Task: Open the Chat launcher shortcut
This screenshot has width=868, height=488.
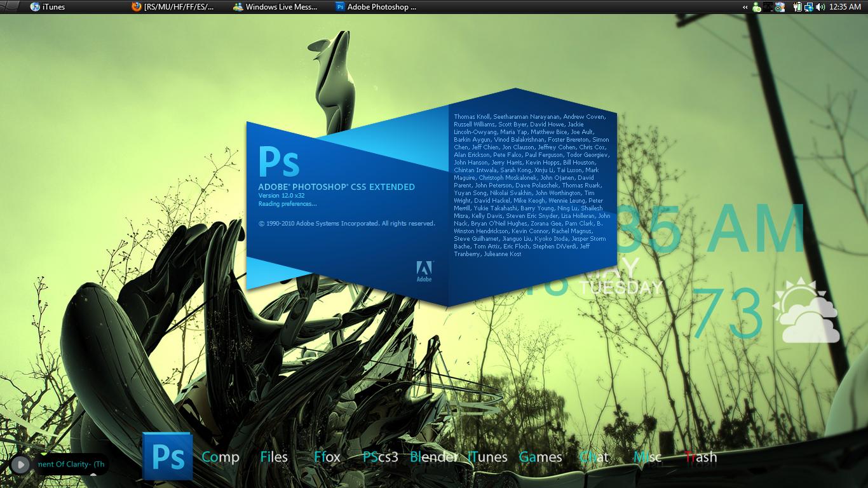Action: point(593,457)
